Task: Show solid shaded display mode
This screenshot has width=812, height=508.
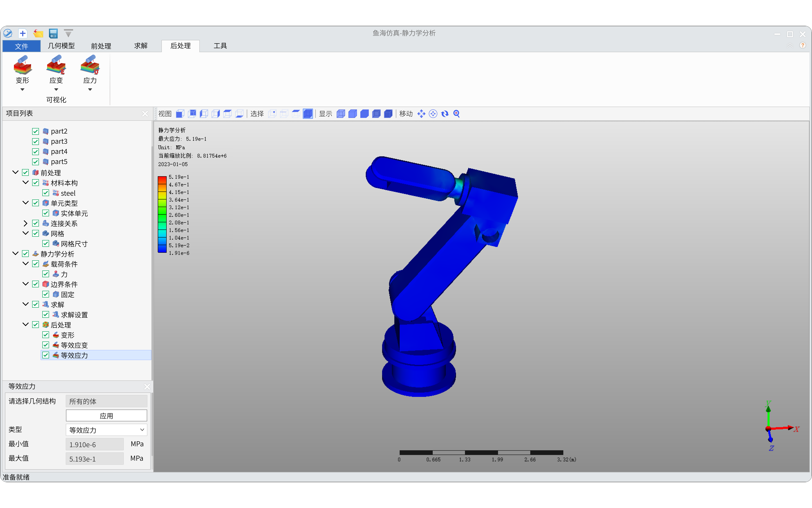Action: point(364,114)
